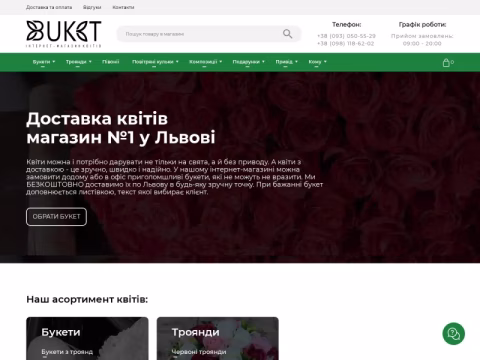480x360 pixels.
Task: Expand the Привід dropdown menu
Action: pyautogui.click(x=286, y=62)
